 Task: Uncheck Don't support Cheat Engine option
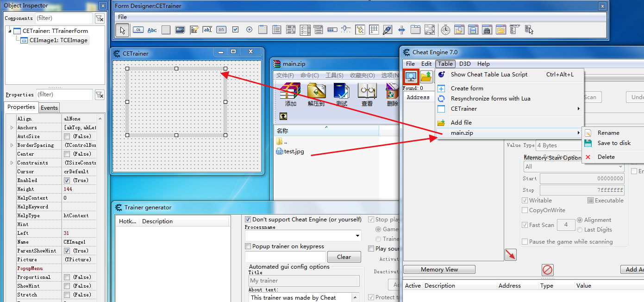click(248, 220)
